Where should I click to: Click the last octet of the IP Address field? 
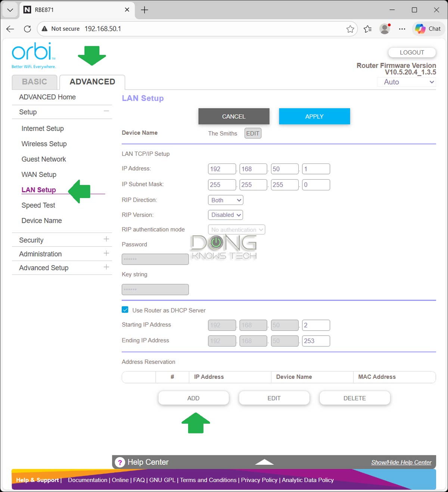pos(316,169)
